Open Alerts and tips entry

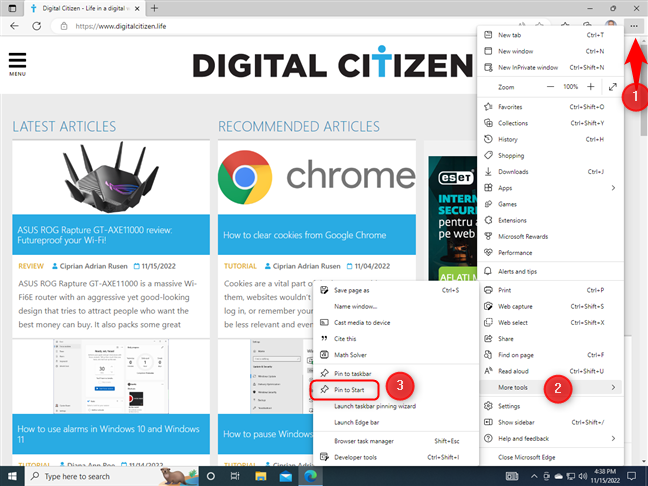[550, 272]
